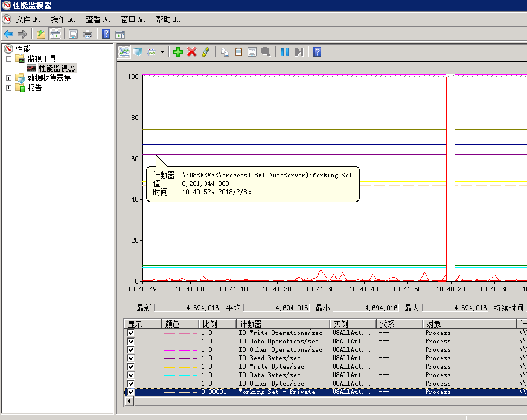
Task: Click IO Data Bytes/sec color line sample
Action: [180, 375]
